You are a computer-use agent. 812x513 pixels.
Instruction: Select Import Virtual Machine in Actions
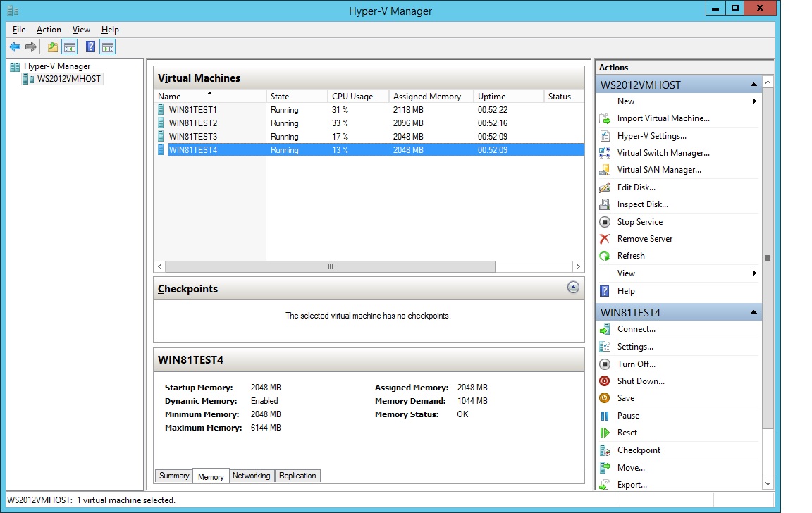pyautogui.click(x=662, y=118)
